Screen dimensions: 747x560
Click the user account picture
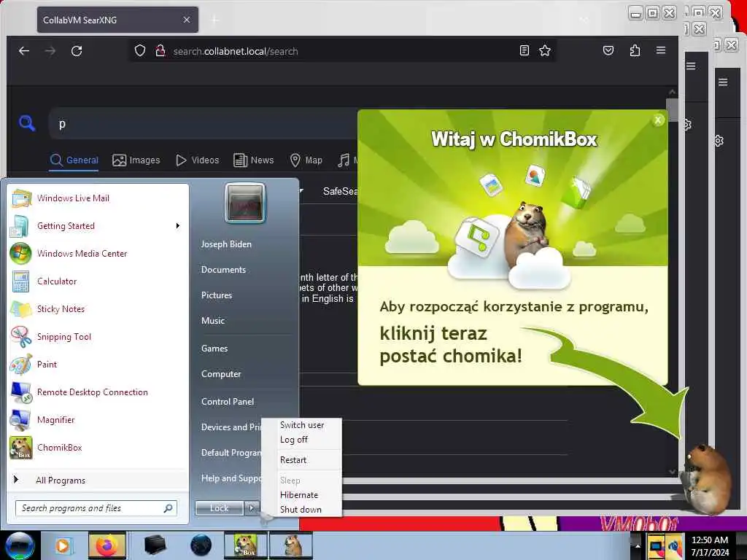[245, 203]
